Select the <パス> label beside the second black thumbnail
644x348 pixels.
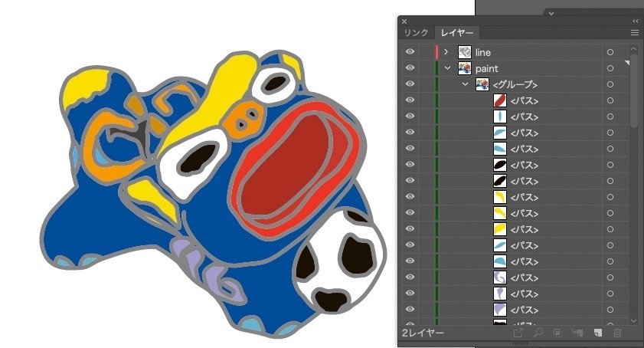click(x=525, y=182)
